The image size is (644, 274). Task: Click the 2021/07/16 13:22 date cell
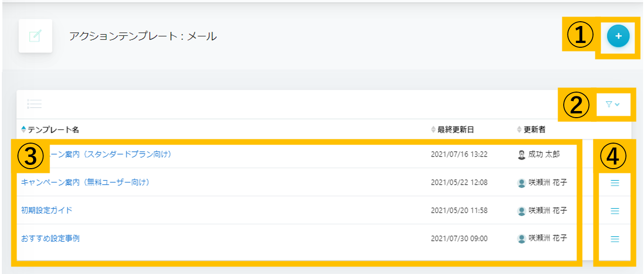pyautogui.click(x=459, y=154)
